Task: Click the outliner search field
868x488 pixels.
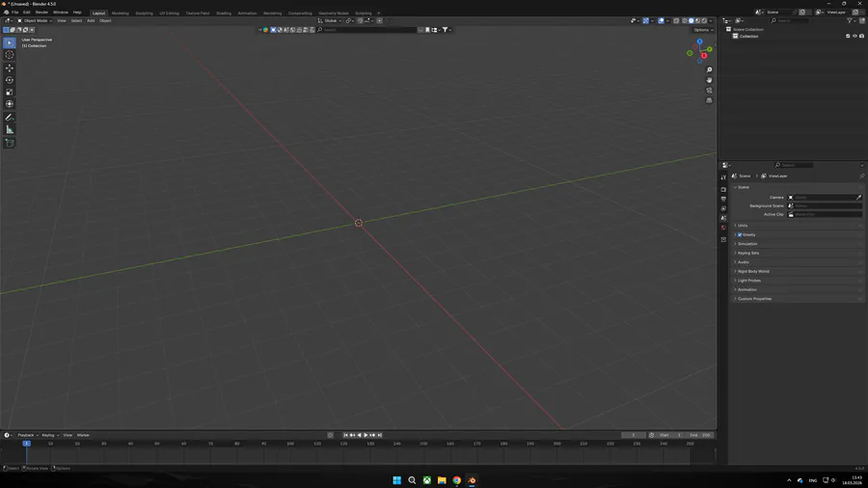Action: pyautogui.click(x=790, y=21)
